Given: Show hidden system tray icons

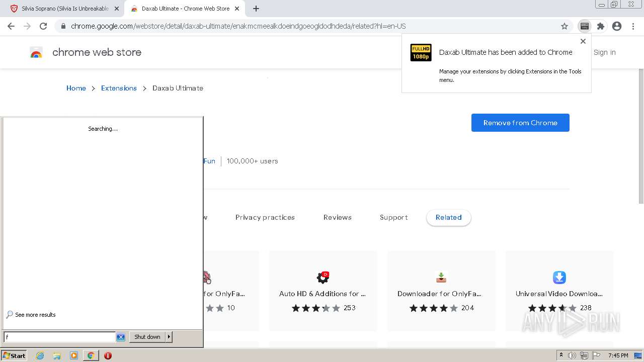Looking at the screenshot, I should coord(561,355).
